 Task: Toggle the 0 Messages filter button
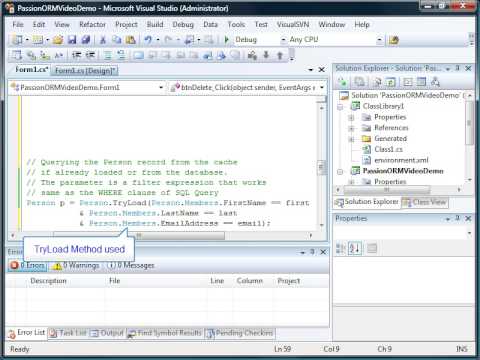tap(131, 265)
